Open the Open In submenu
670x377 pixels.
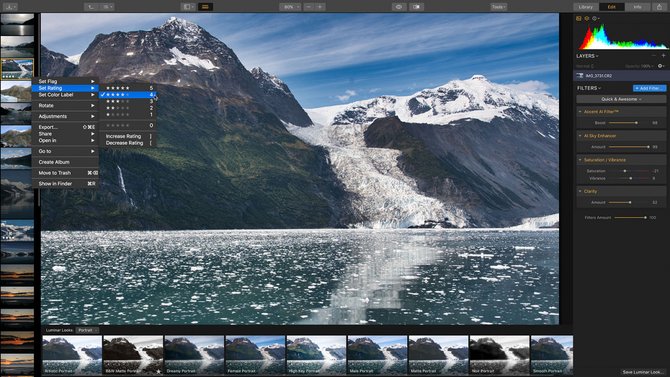point(65,140)
